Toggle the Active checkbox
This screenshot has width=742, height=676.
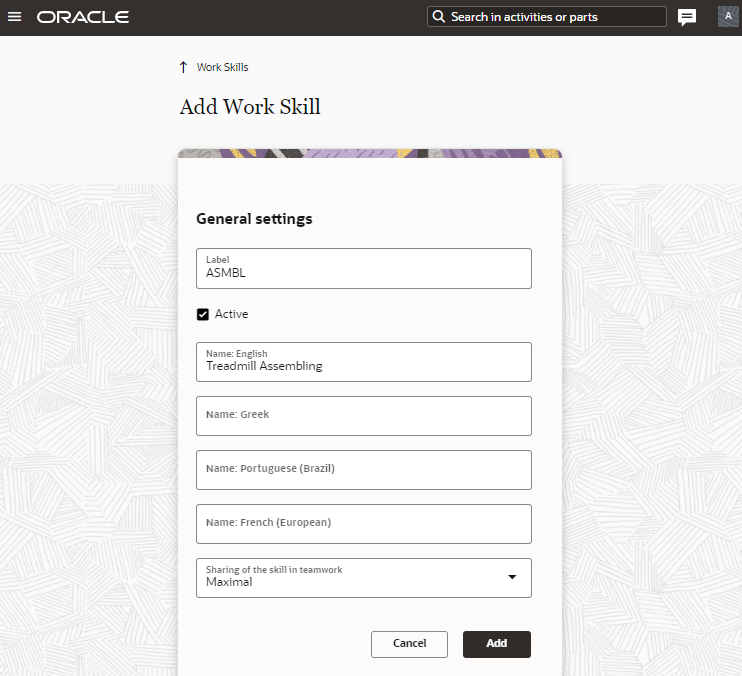(x=203, y=314)
